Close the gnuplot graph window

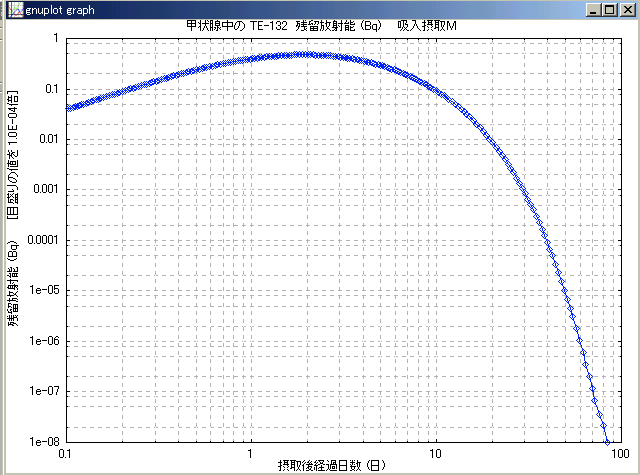click(x=627, y=9)
